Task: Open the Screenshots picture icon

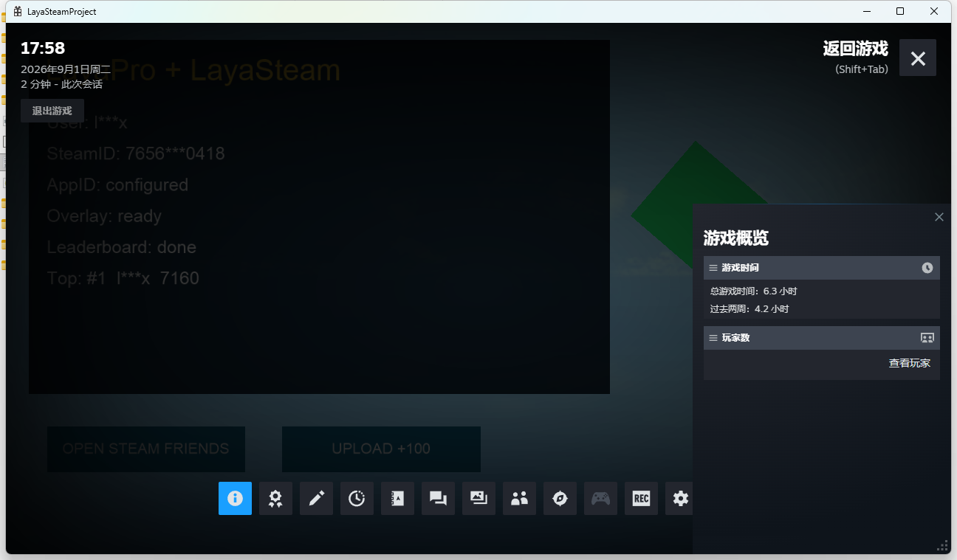Action: pos(478,498)
